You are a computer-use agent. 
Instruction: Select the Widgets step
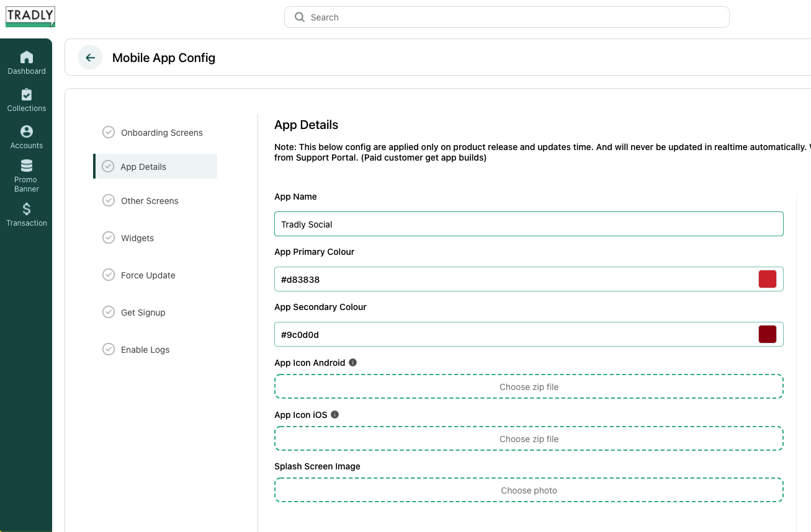coord(137,238)
